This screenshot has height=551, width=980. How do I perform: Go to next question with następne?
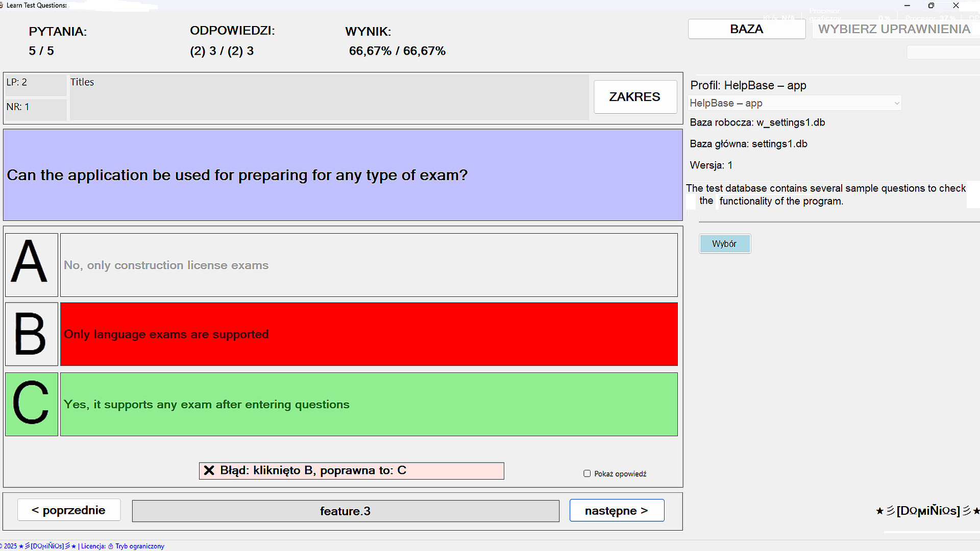click(x=617, y=510)
